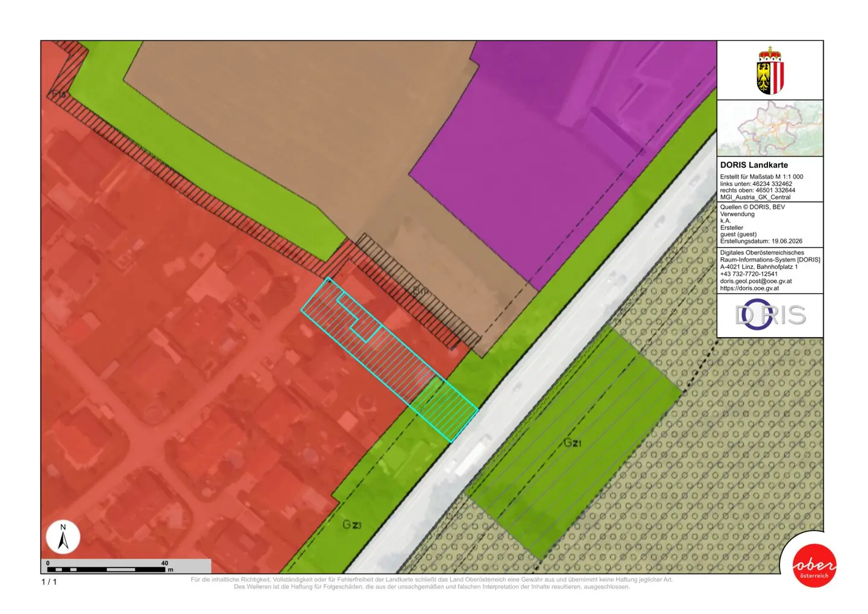The height and width of the screenshot is (614, 868).
Task: Select the 'MGI_Austria_GK_Central' projection text
Action: [x=755, y=197]
